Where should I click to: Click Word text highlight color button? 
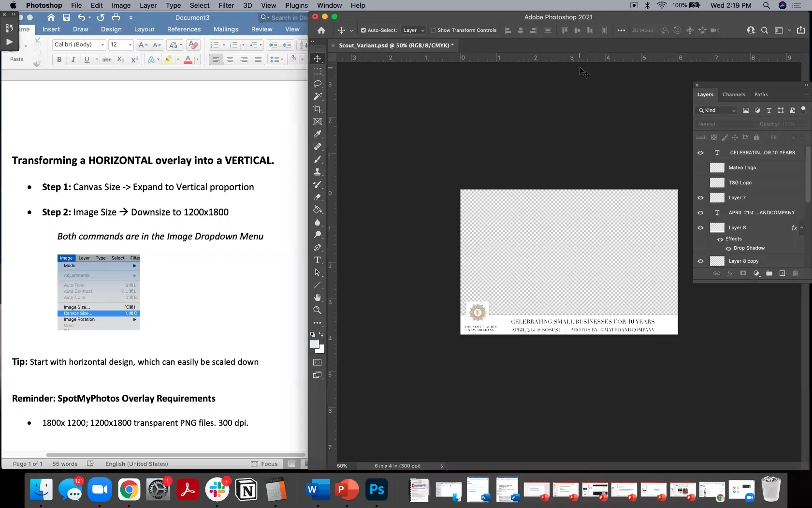coord(168,60)
